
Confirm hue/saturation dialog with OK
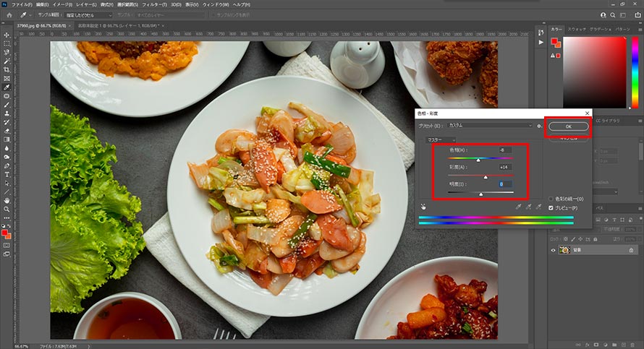point(569,126)
